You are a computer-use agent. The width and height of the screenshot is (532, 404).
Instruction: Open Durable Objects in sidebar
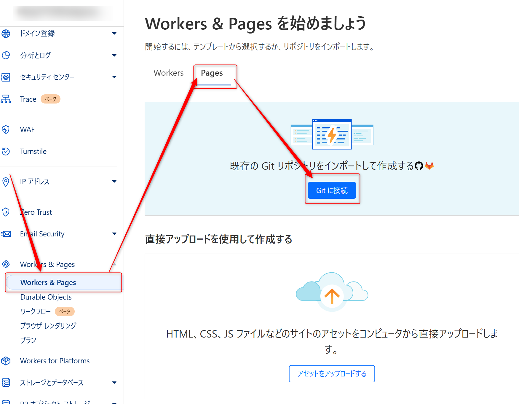point(46,297)
